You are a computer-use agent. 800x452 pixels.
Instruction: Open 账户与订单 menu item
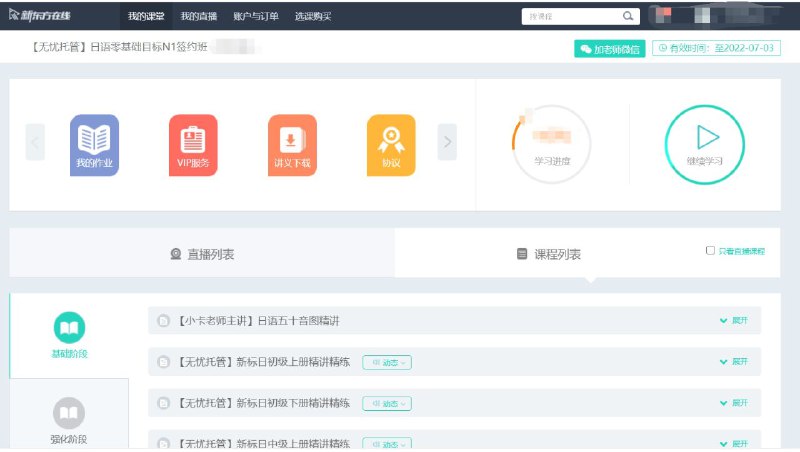tap(256, 16)
